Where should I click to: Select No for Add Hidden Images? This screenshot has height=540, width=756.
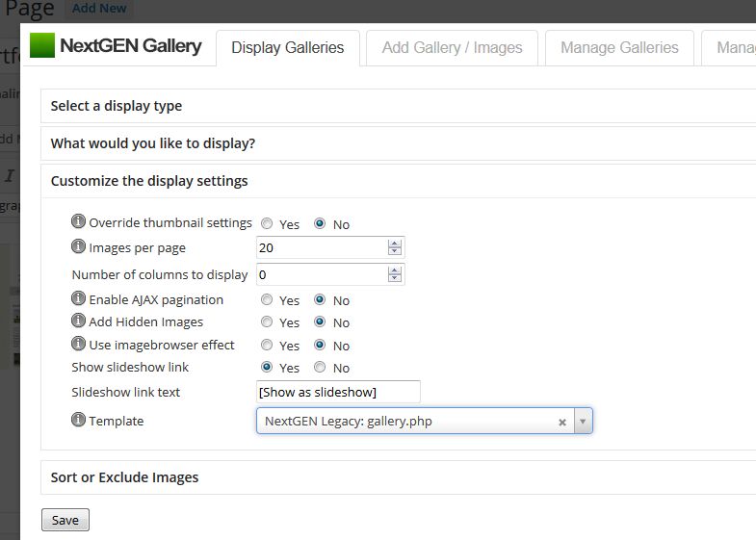320,321
